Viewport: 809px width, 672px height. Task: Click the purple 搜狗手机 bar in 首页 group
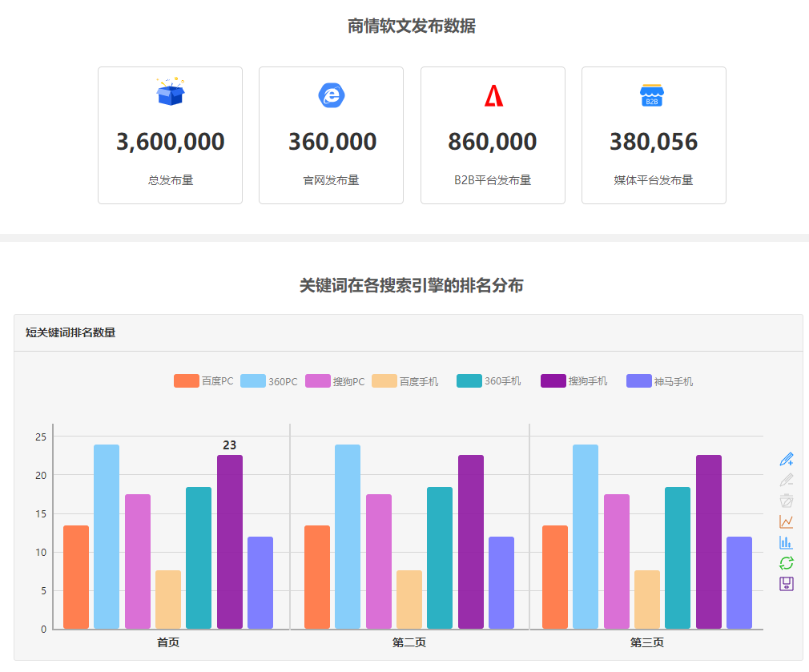pyautogui.click(x=230, y=541)
